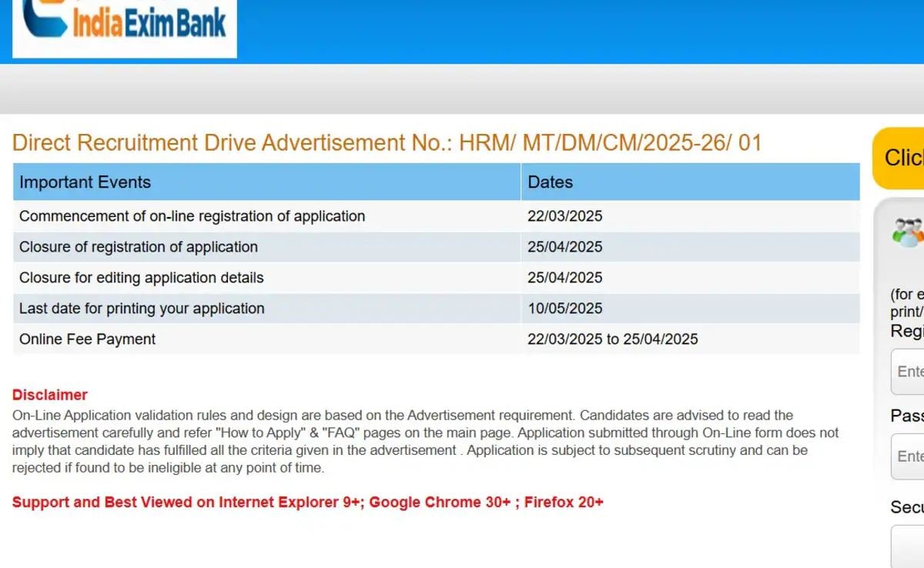Focus the Password input field
Image resolution: width=924 pixels, height=568 pixels.
[908, 456]
